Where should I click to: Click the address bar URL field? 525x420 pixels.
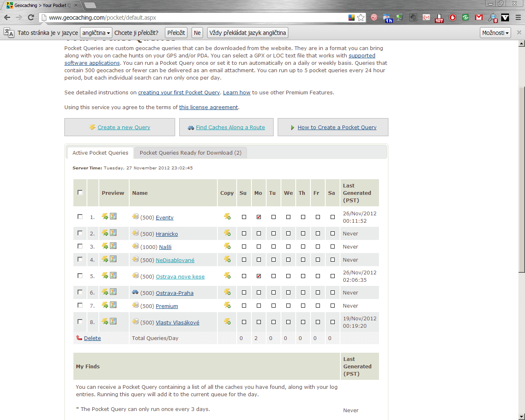coord(197,18)
